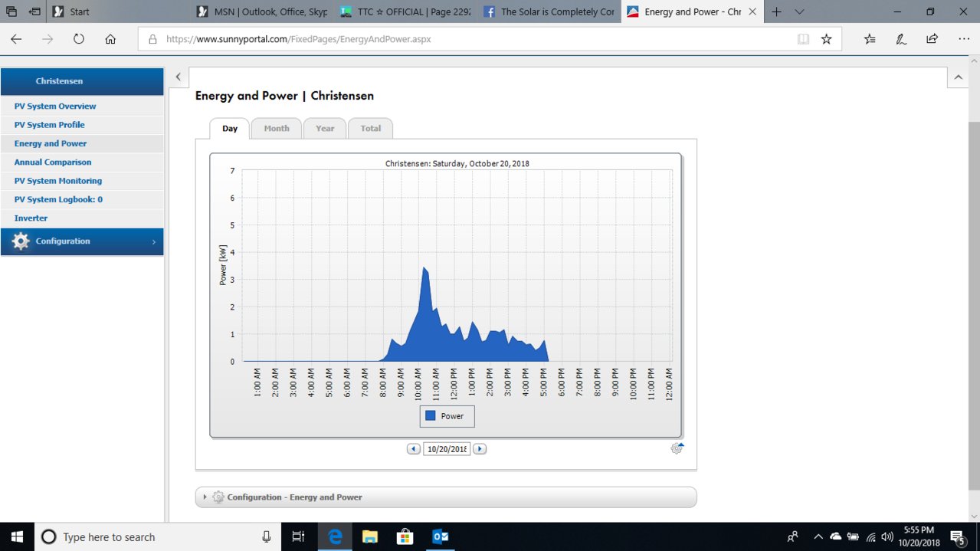The image size is (980, 551).
Task: Click the browser Back arrow
Action: (x=16, y=39)
